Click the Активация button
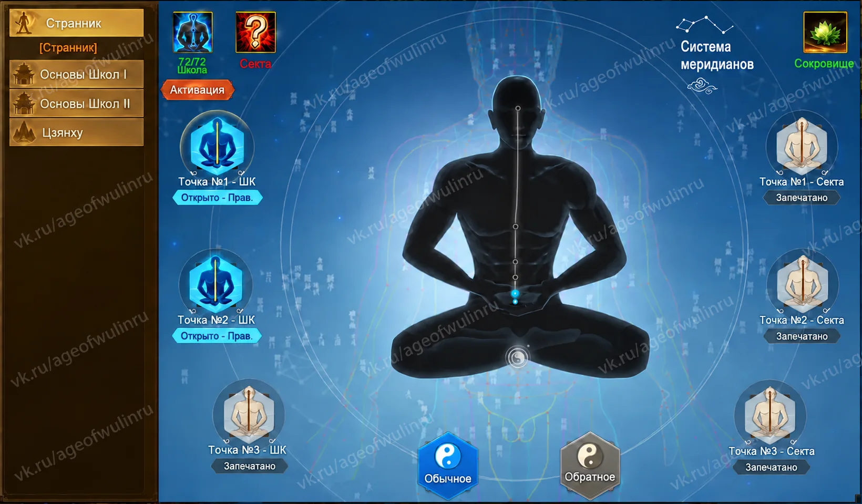 [198, 90]
